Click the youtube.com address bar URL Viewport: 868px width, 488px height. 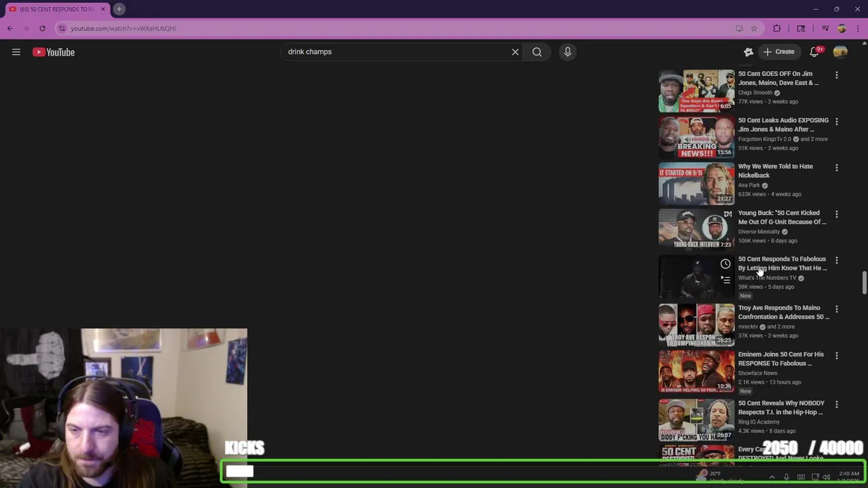click(123, 28)
